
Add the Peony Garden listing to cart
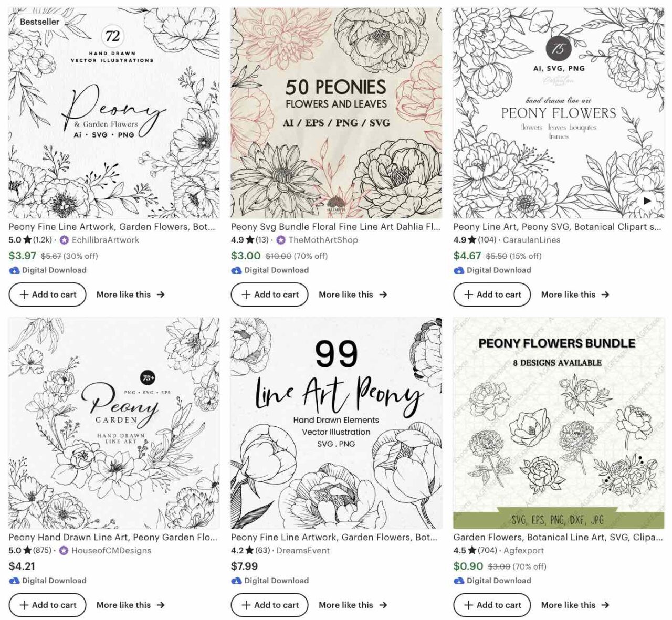click(47, 605)
